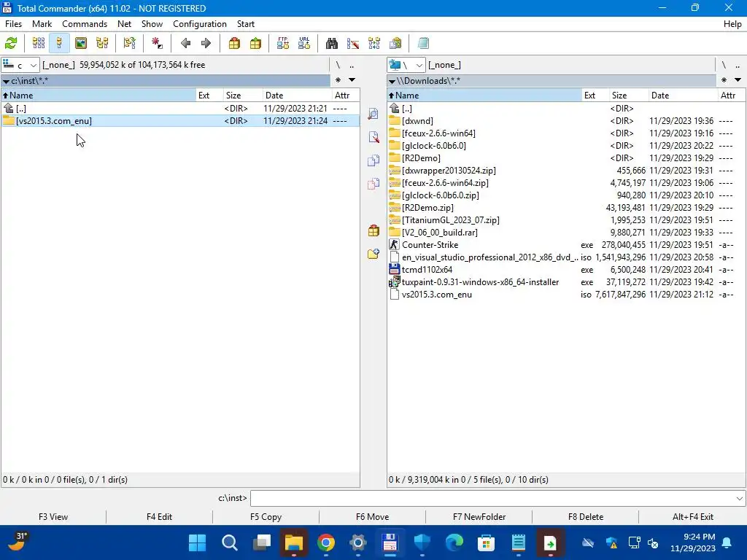Open Windows Start button on taskbar
The image size is (747, 560).
197,542
